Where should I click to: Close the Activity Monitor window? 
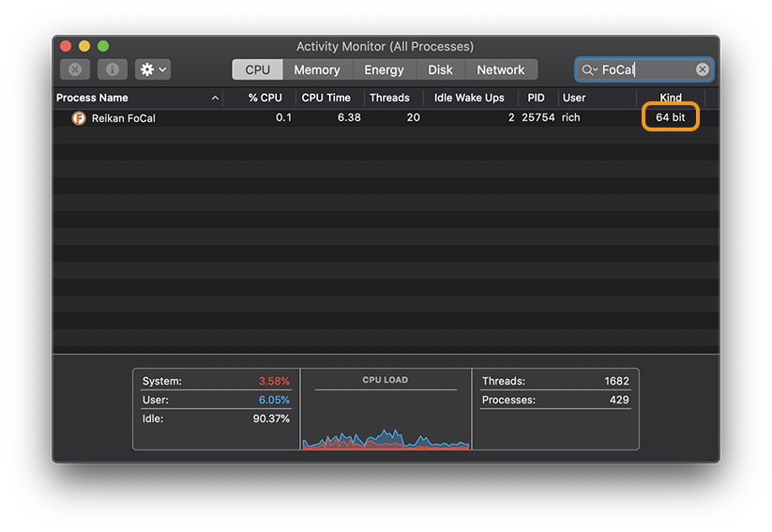pos(66,46)
